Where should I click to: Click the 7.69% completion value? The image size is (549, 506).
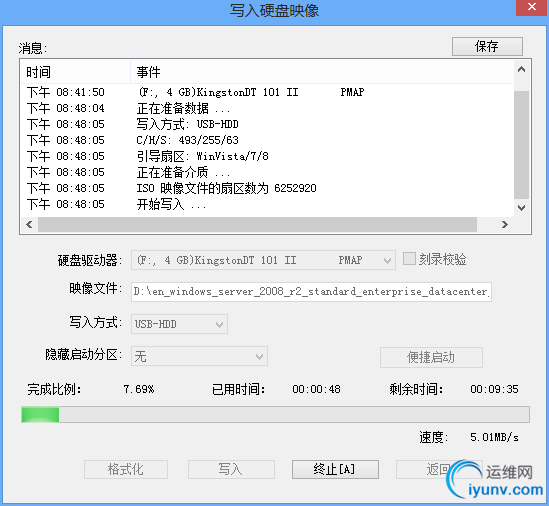139,389
